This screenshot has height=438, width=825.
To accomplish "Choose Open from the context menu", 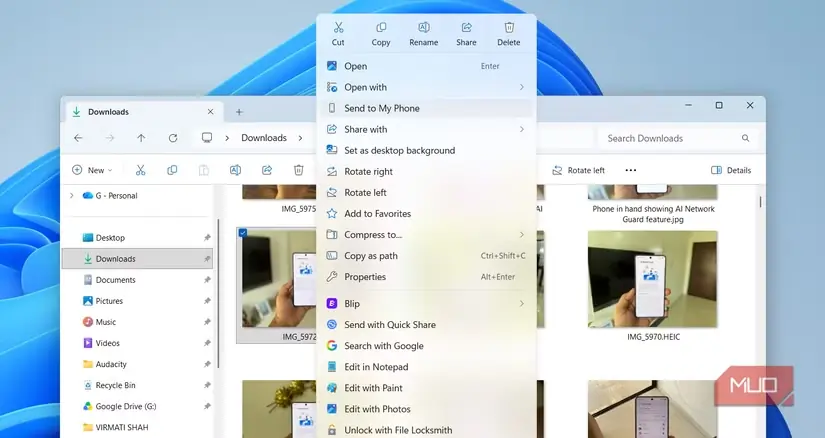I will 426,66.
